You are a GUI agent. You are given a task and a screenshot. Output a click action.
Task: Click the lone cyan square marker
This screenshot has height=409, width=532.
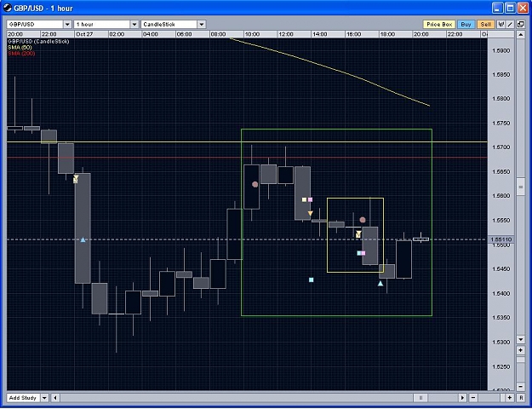(x=312, y=280)
